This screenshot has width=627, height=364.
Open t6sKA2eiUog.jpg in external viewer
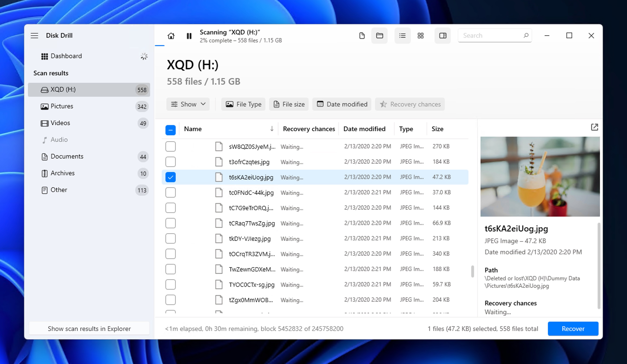pyautogui.click(x=595, y=127)
